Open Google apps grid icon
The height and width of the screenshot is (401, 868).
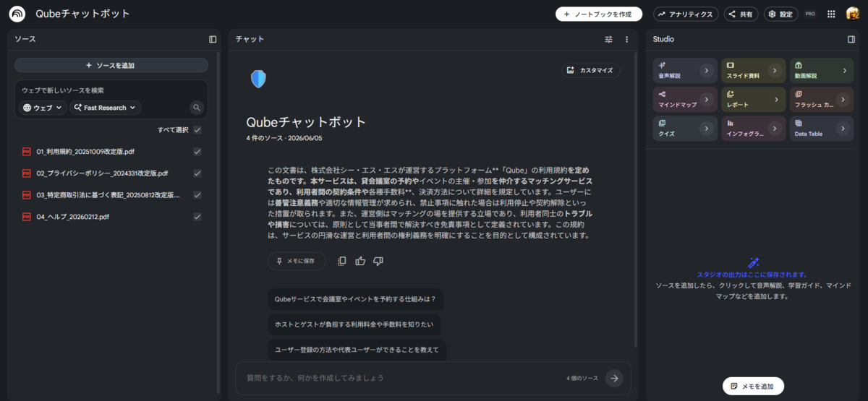pyautogui.click(x=831, y=14)
